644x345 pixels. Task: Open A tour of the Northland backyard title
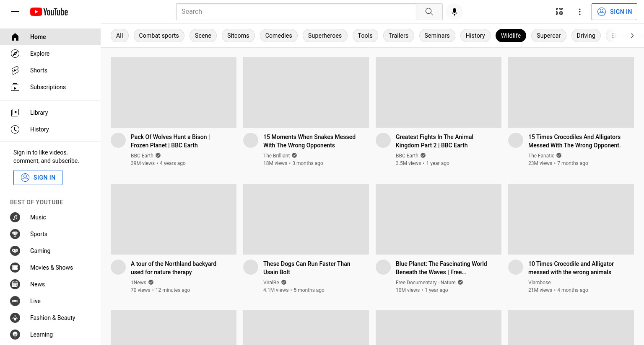[174, 268]
